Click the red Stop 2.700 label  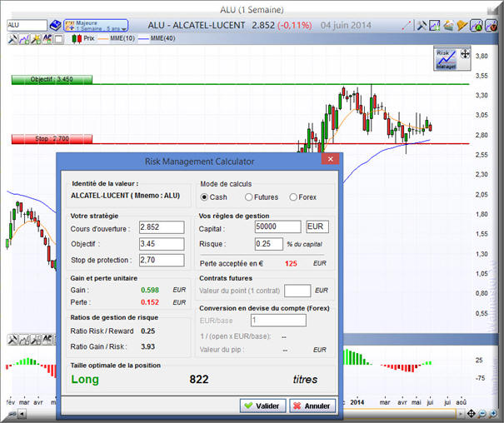pos(52,139)
